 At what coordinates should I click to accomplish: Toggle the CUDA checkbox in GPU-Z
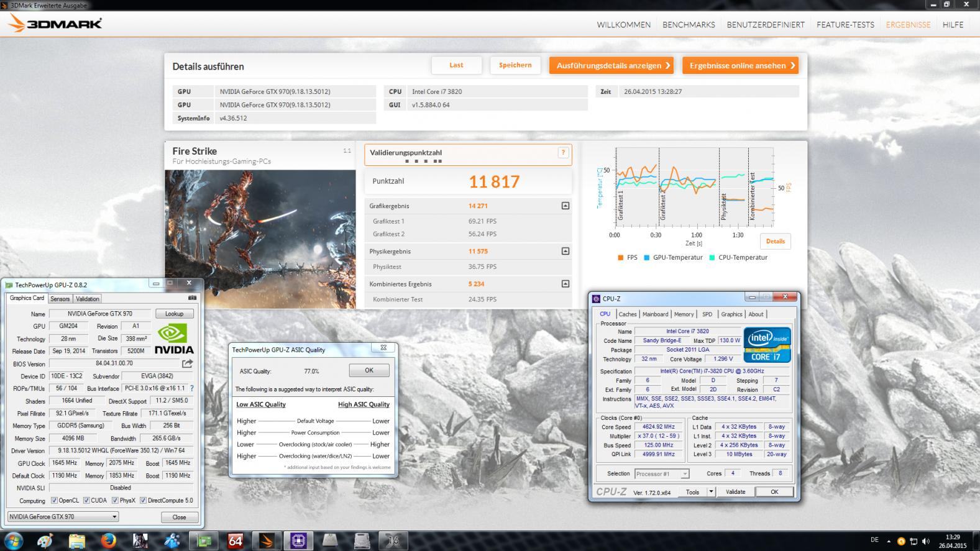[x=86, y=500]
